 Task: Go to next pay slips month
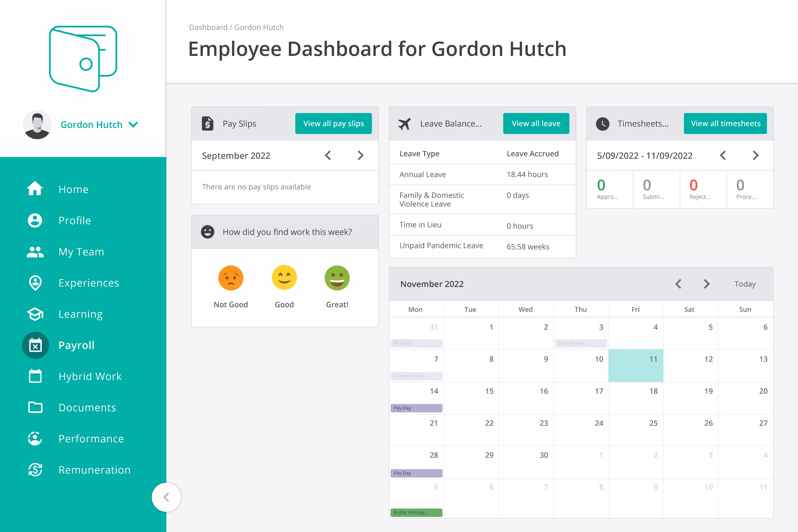point(360,155)
